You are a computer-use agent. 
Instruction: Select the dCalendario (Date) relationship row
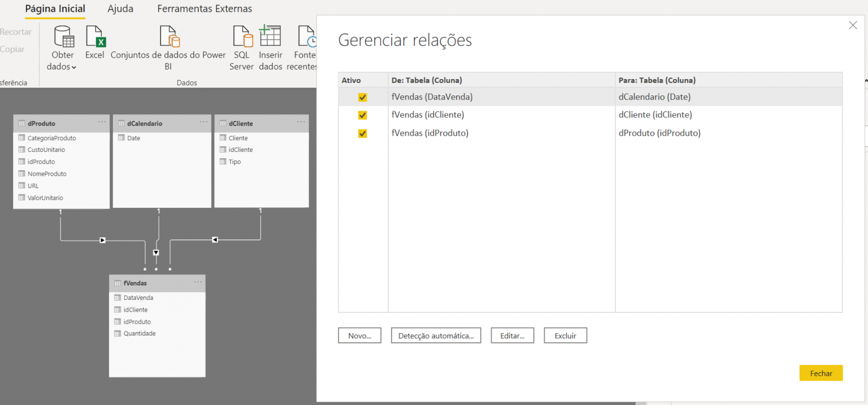tap(654, 97)
